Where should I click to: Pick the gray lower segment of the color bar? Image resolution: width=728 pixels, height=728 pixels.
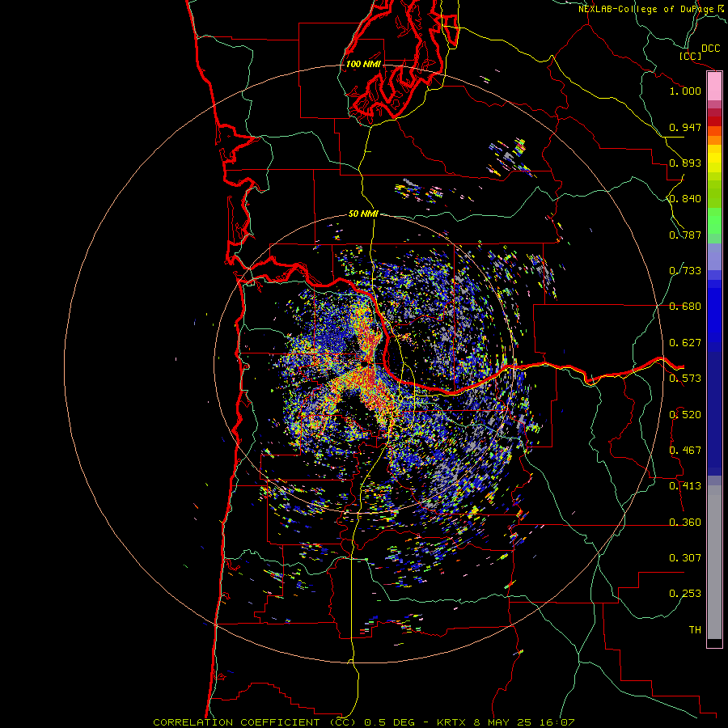tap(714, 562)
